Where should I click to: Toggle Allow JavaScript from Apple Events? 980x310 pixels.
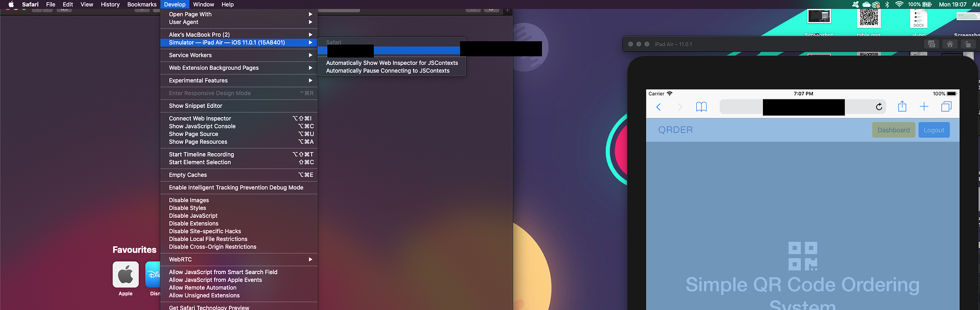tap(239, 280)
